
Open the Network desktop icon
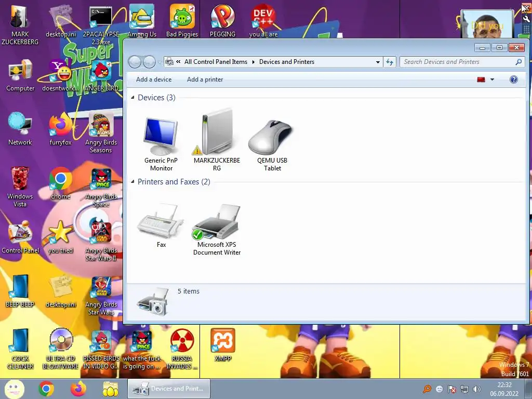(20, 129)
